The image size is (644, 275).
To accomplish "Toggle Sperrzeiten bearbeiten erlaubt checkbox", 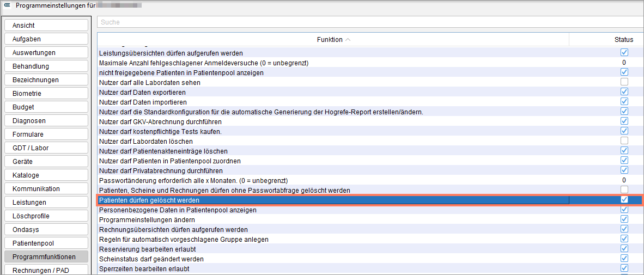I will (x=624, y=268).
